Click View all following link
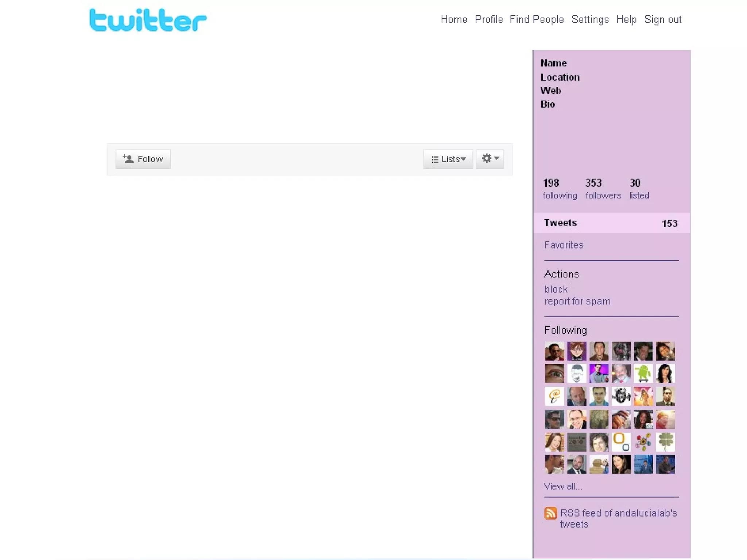The image size is (747, 560). (563, 486)
